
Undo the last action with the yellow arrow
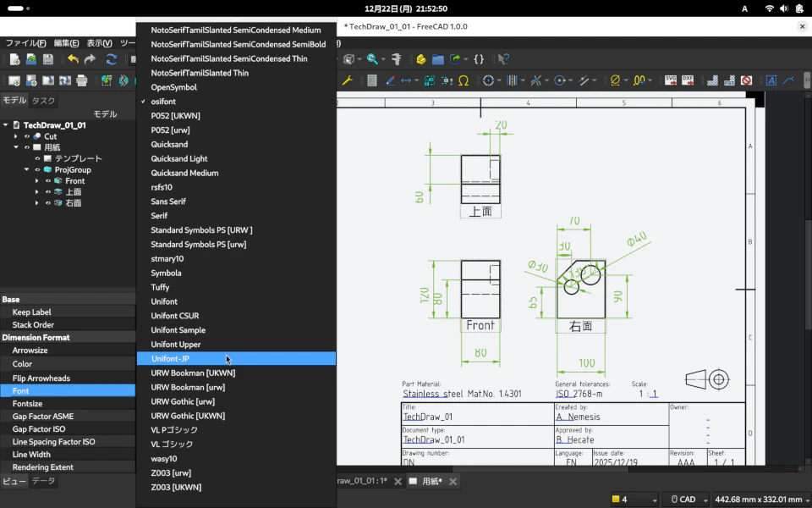pyautogui.click(x=73, y=59)
